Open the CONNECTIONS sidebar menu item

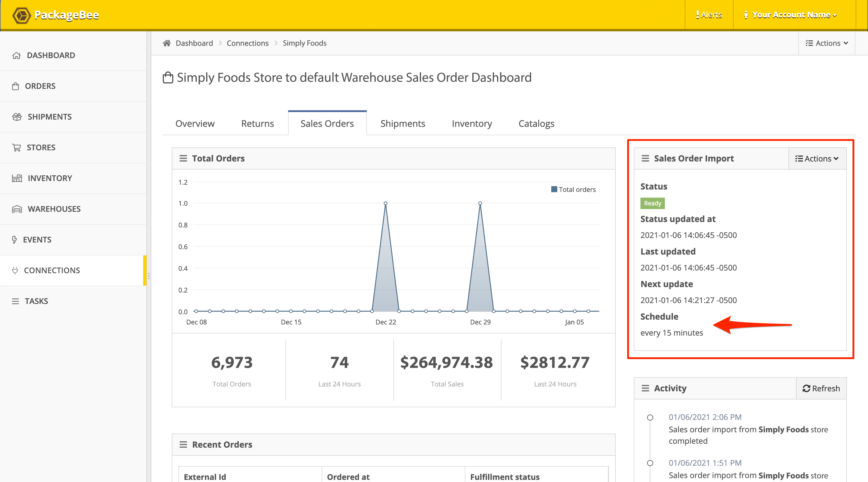click(x=73, y=271)
